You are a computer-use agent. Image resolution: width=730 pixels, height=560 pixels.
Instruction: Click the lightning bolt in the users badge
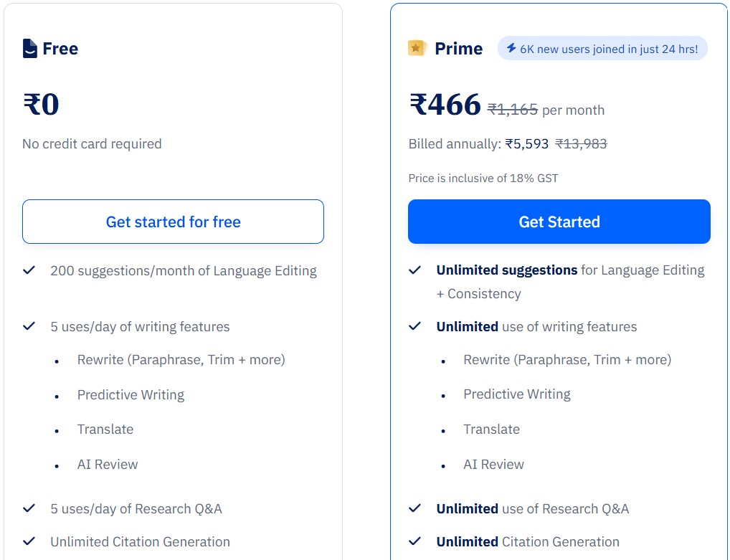tap(511, 49)
